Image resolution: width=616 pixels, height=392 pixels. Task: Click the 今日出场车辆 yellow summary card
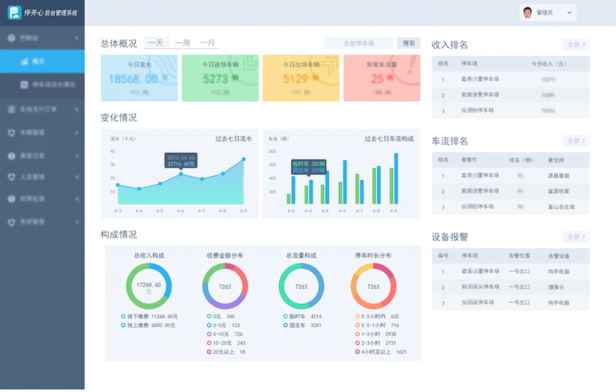[301, 78]
